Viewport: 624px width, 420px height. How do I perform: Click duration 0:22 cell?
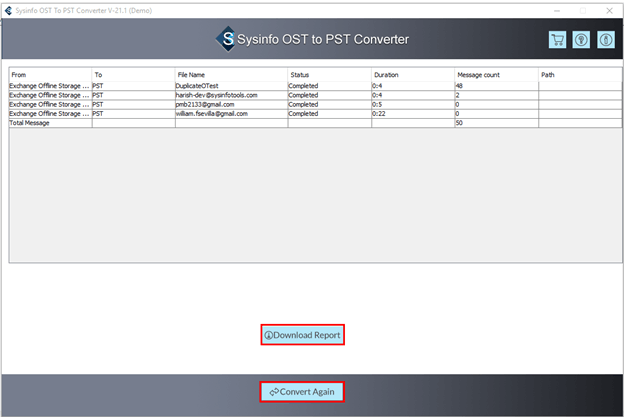413,113
